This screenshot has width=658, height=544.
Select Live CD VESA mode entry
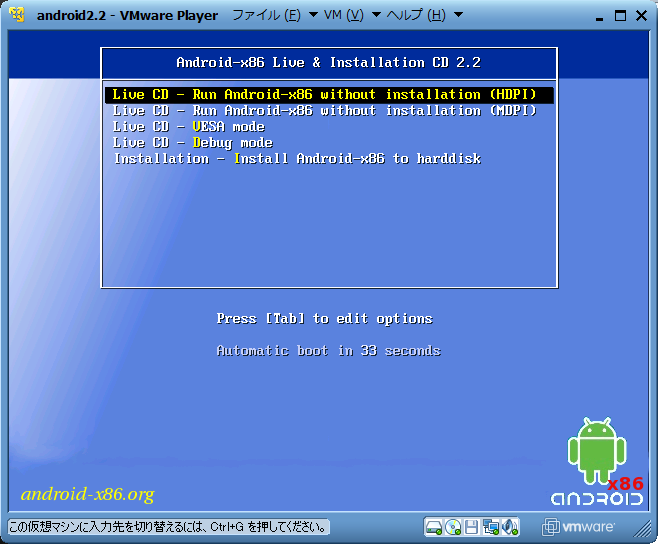pyautogui.click(x=329, y=127)
